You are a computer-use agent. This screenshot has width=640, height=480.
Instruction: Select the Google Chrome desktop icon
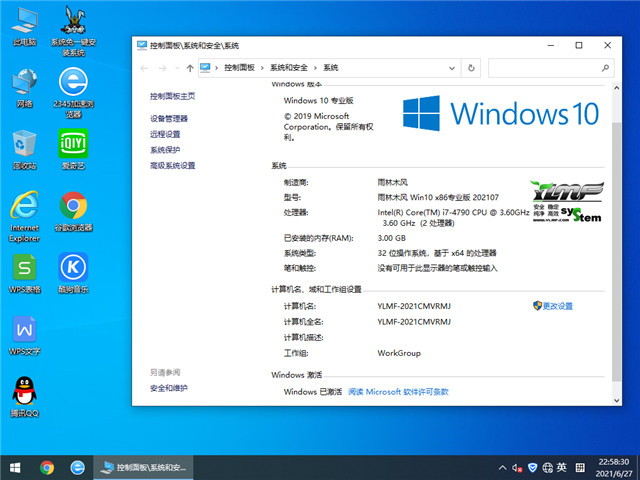pos(73,212)
